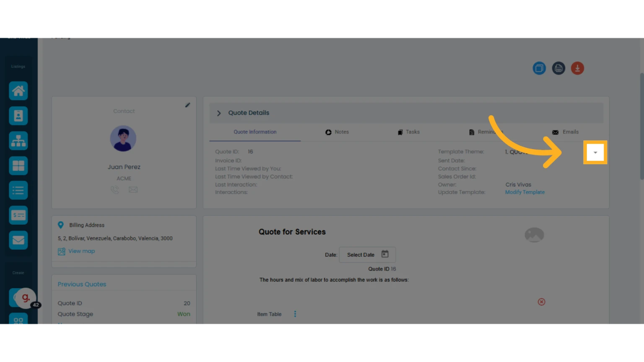The image size is (644, 362).
Task: Click the Previous Quotes heading
Action: pyautogui.click(x=82, y=284)
